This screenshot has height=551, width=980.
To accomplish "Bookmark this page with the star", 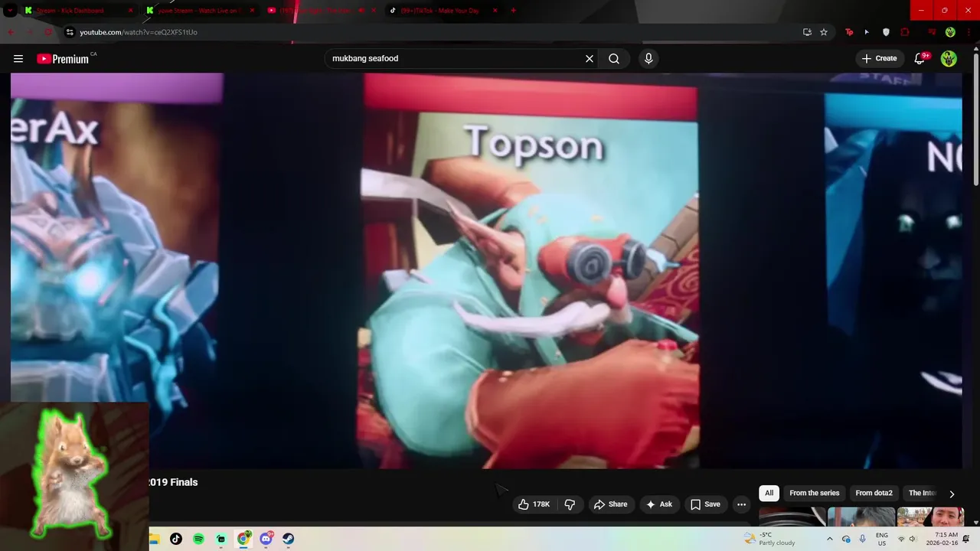I will click(824, 32).
